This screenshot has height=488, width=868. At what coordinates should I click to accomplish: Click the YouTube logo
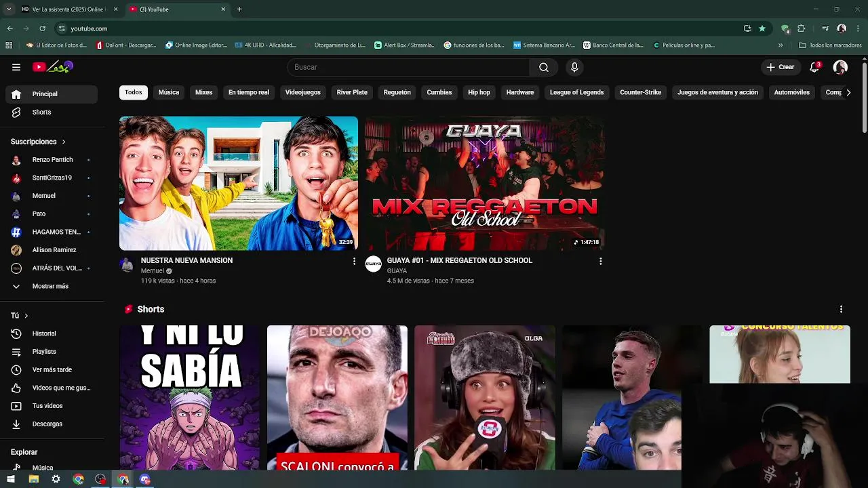53,67
